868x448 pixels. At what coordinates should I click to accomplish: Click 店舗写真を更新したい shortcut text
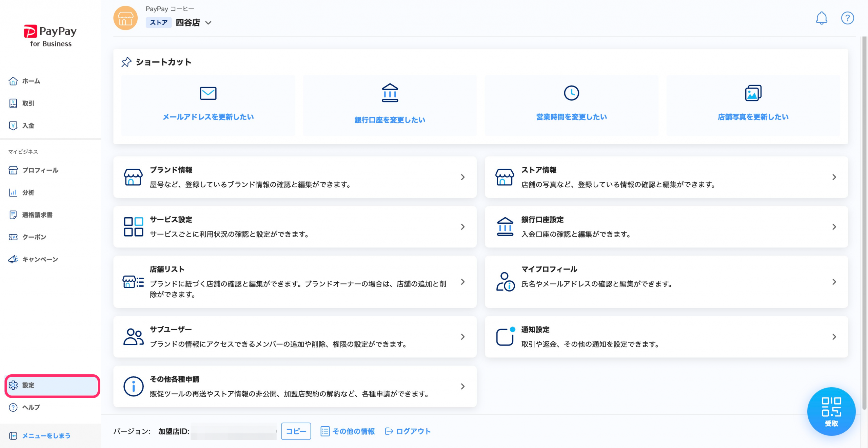tap(753, 117)
